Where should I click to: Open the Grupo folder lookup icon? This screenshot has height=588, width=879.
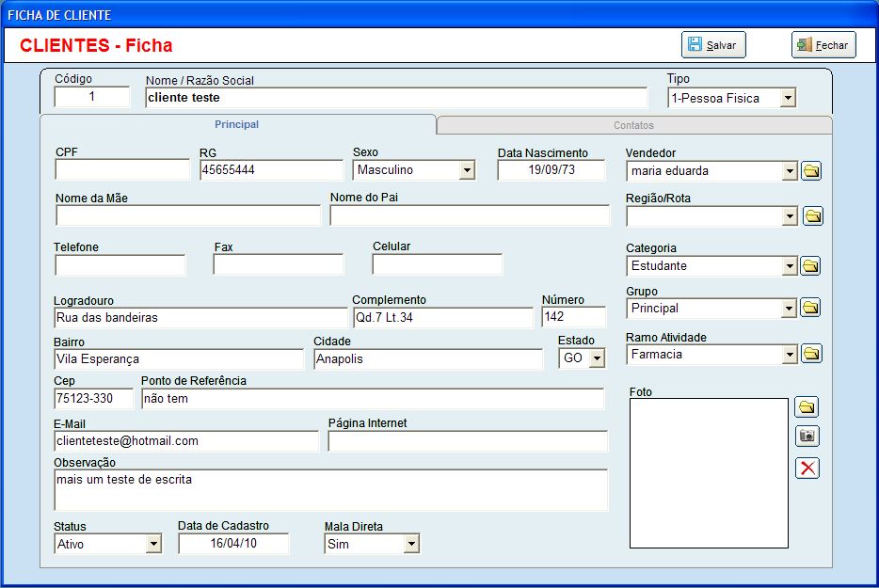(x=810, y=308)
